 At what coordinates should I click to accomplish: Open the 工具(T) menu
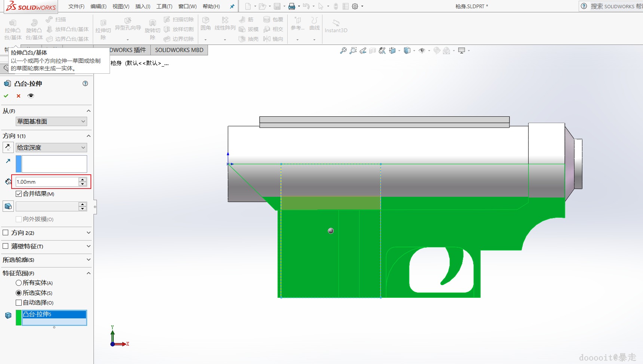164,6
